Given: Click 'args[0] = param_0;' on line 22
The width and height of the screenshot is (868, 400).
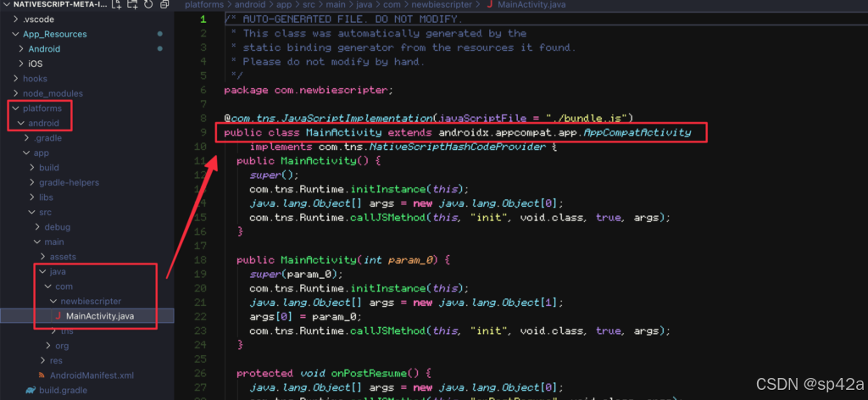Looking at the screenshot, I should [305, 317].
